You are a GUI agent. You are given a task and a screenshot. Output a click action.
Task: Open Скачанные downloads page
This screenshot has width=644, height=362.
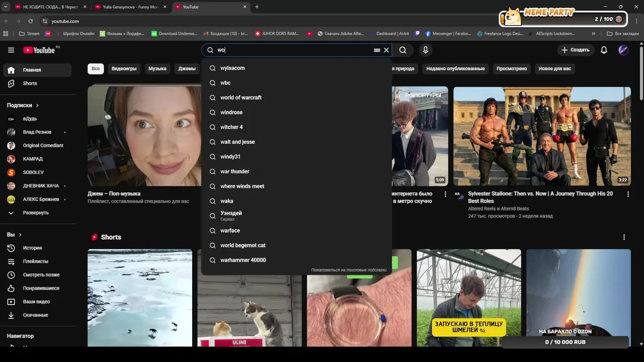[x=37, y=315]
